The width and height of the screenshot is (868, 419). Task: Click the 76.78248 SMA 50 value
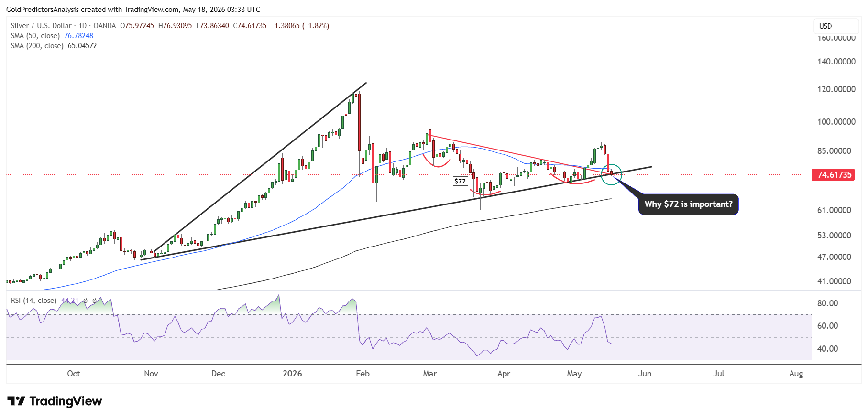78,36
